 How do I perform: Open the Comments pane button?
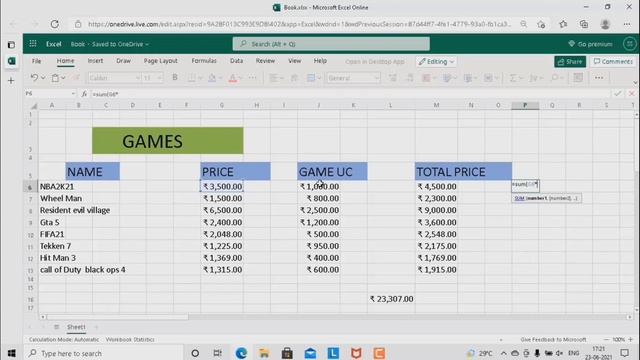click(x=613, y=62)
